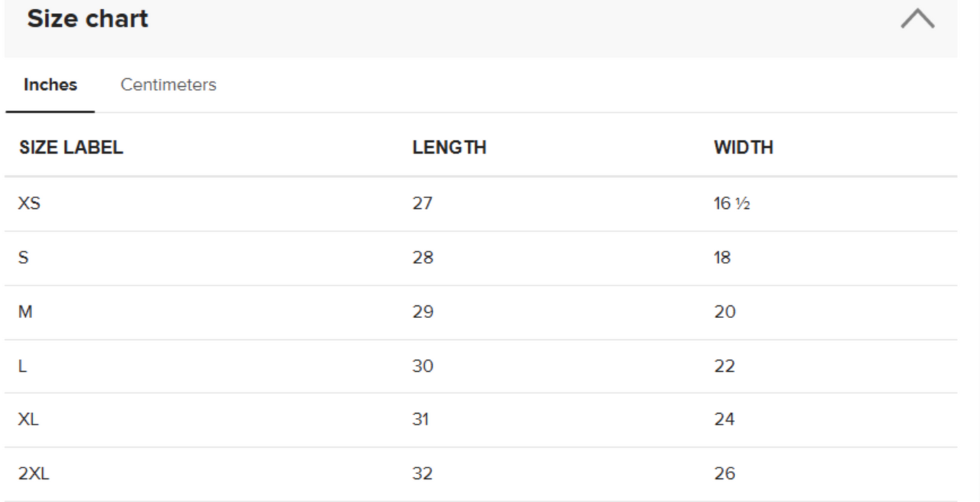The width and height of the screenshot is (980, 502).
Task: Click the XS width value 16 ½
Action: point(731,203)
